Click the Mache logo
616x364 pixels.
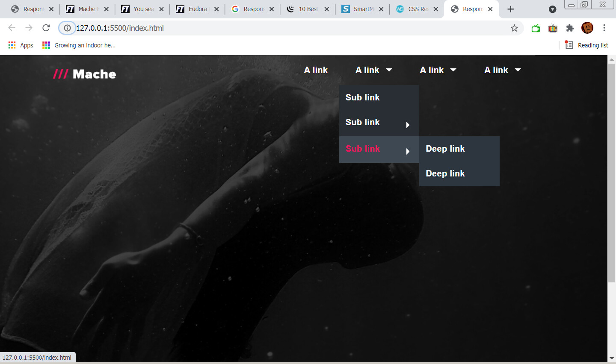84,74
